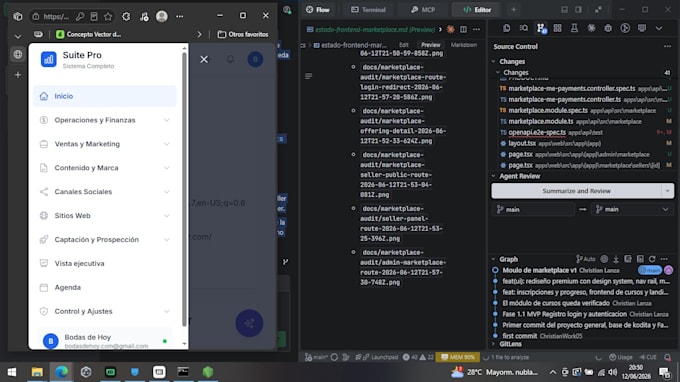Expand Control y Ajustes submenu

pyautogui.click(x=105, y=311)
